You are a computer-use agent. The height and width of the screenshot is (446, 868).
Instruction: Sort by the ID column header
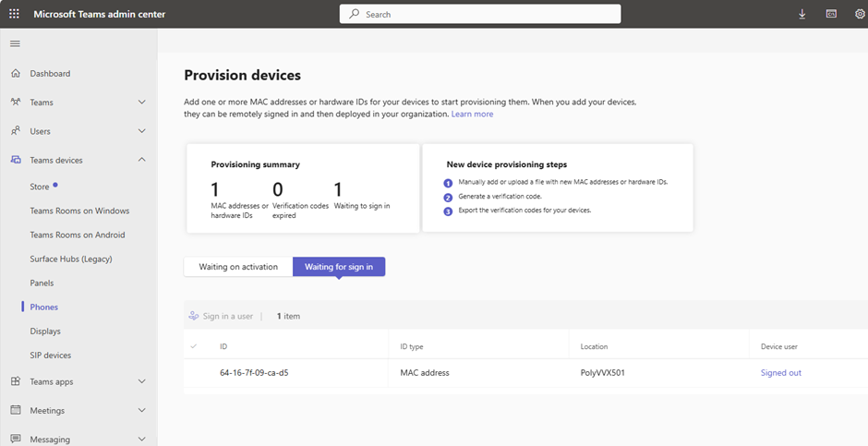click(223, 346)
